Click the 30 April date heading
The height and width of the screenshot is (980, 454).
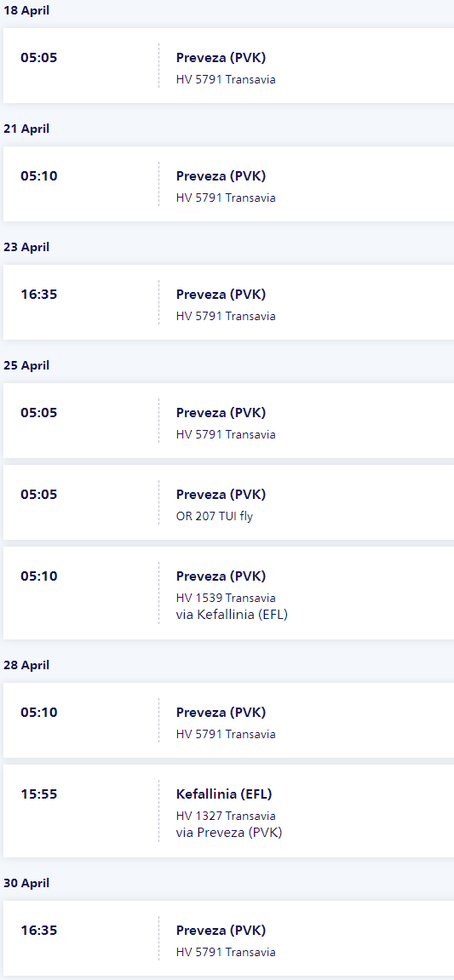26,883
